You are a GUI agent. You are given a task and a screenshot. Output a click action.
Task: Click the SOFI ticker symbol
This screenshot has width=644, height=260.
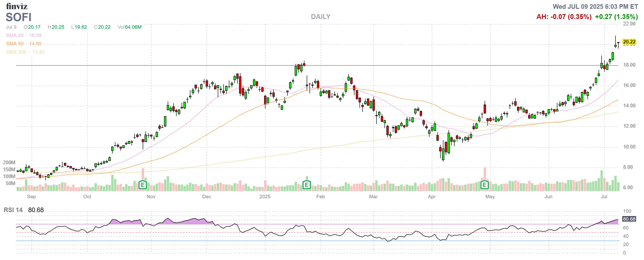tap(19, 17)
